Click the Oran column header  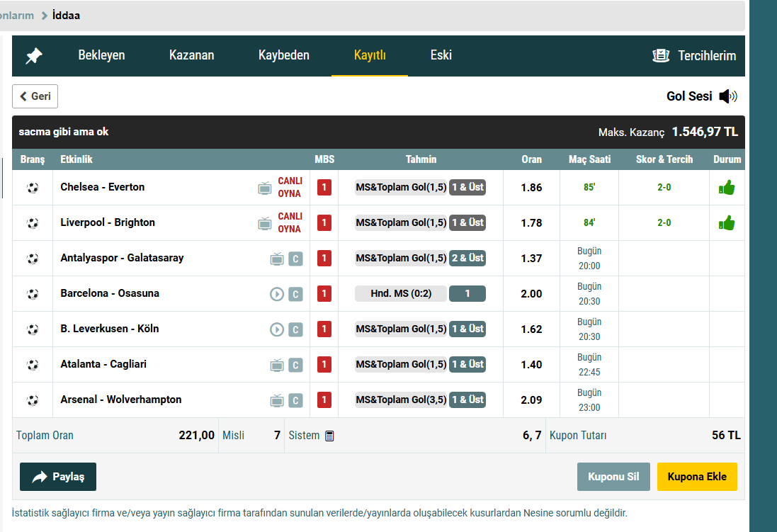tap(531, 159)
